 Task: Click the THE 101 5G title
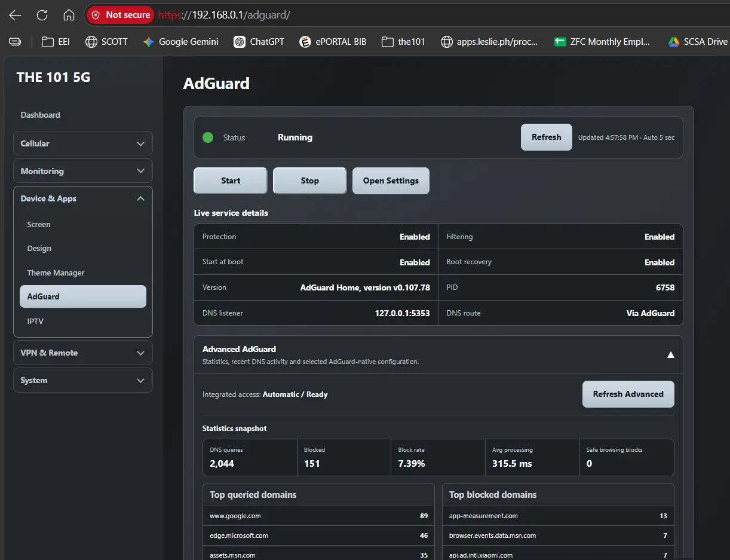54,77
